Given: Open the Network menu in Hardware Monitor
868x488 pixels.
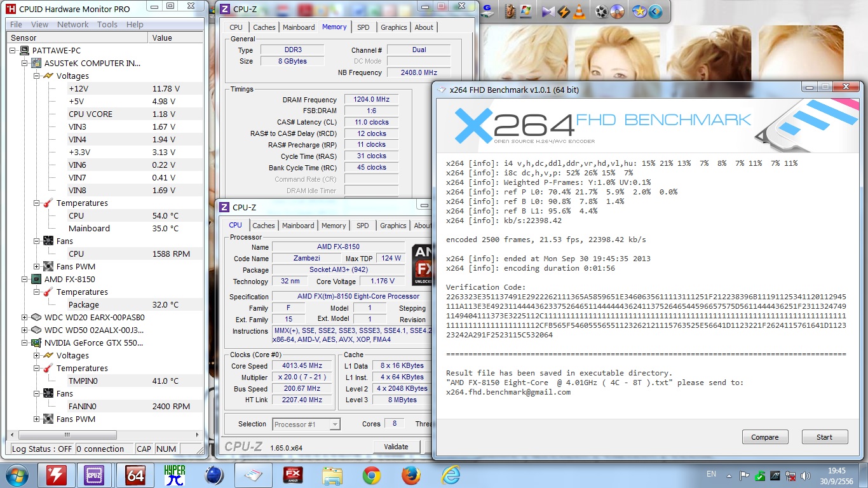Looking at the screenshot, I should point(73,24).
